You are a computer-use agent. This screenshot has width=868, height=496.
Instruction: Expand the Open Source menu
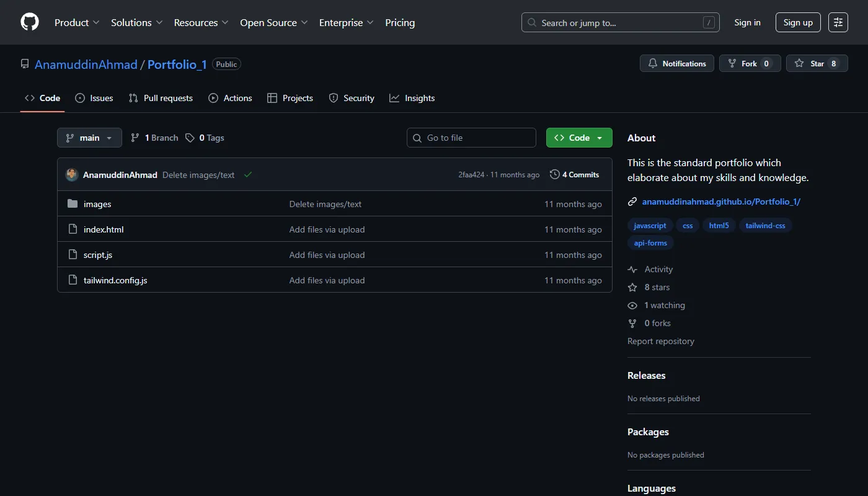(274, 22)
